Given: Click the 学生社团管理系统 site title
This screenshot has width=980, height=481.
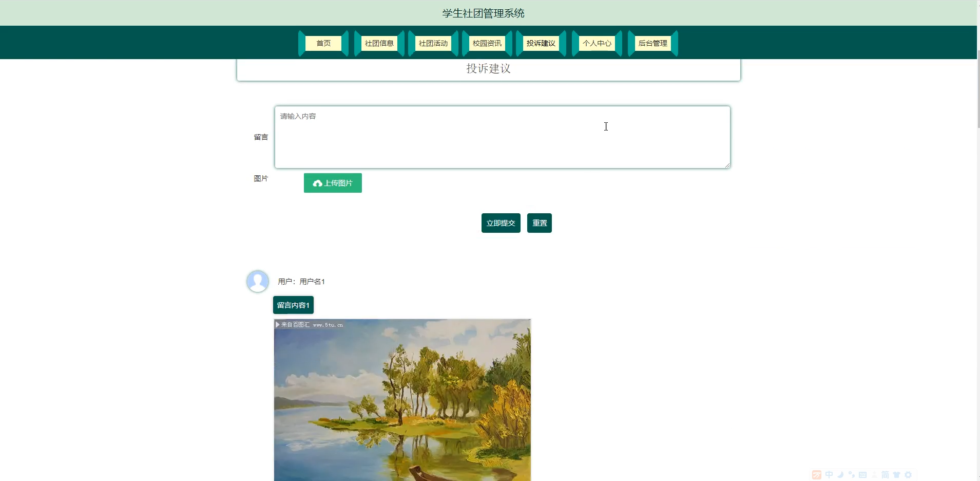Looking at the screenshot, I should click(x=483, y=13).
